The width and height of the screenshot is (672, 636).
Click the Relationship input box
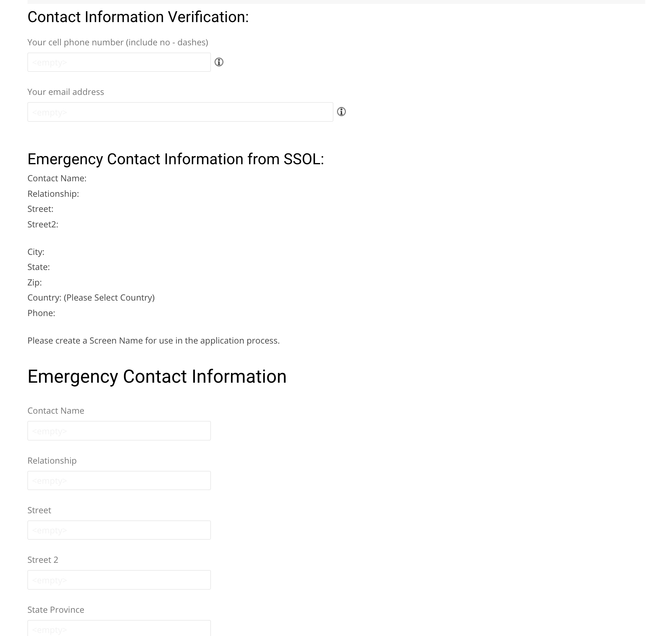click(x=119, y=481)
